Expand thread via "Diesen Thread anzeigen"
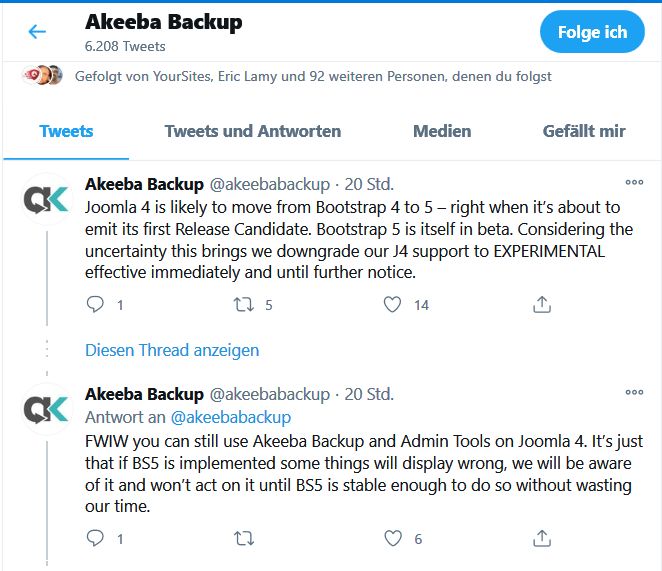 [172, 350]
